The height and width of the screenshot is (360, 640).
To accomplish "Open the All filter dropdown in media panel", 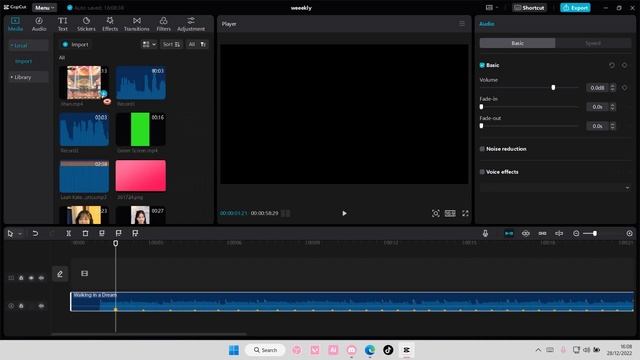I will tap(197, 44).
